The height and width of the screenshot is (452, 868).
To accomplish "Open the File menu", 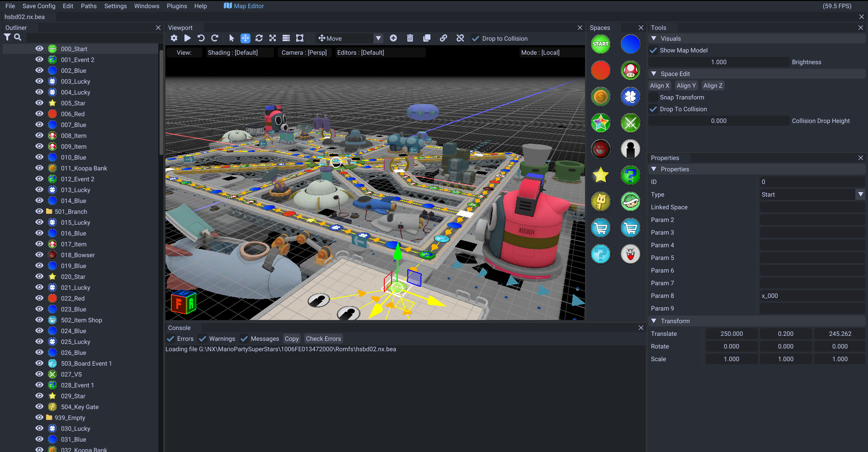I will coord(10,6).
